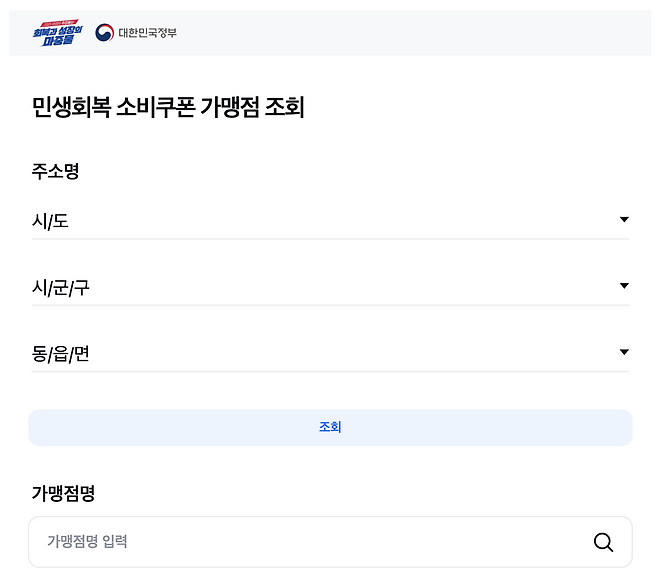Screen dimensions: 658x581
Task: Click the magnifier search icon
Action: click(x=603, y=542)
